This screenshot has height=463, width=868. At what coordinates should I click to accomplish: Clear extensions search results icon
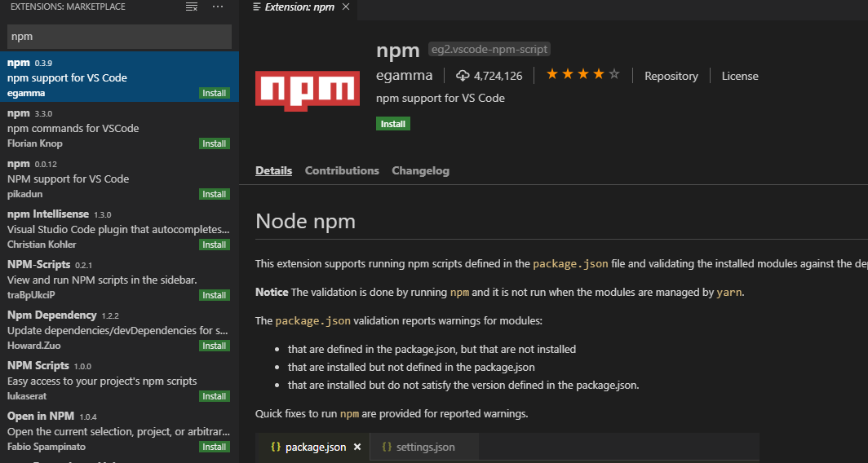[192, 7]
